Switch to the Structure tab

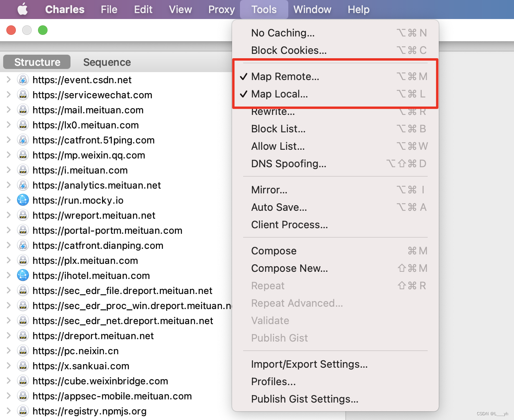point(37,62)
